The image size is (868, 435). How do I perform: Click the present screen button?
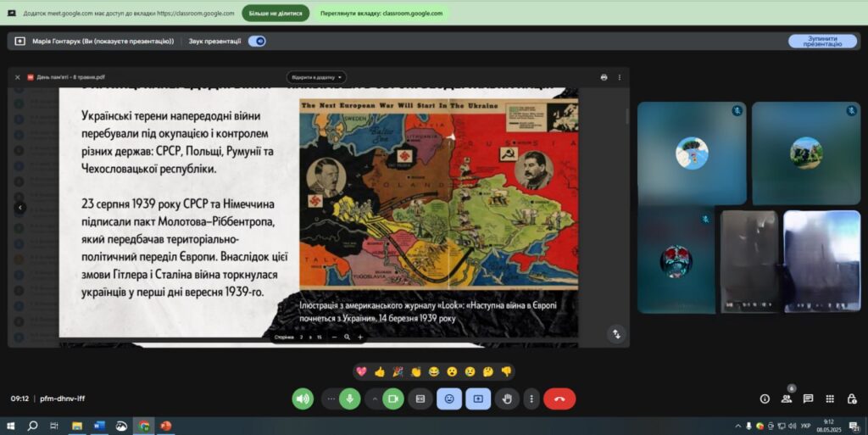(478, 399)
